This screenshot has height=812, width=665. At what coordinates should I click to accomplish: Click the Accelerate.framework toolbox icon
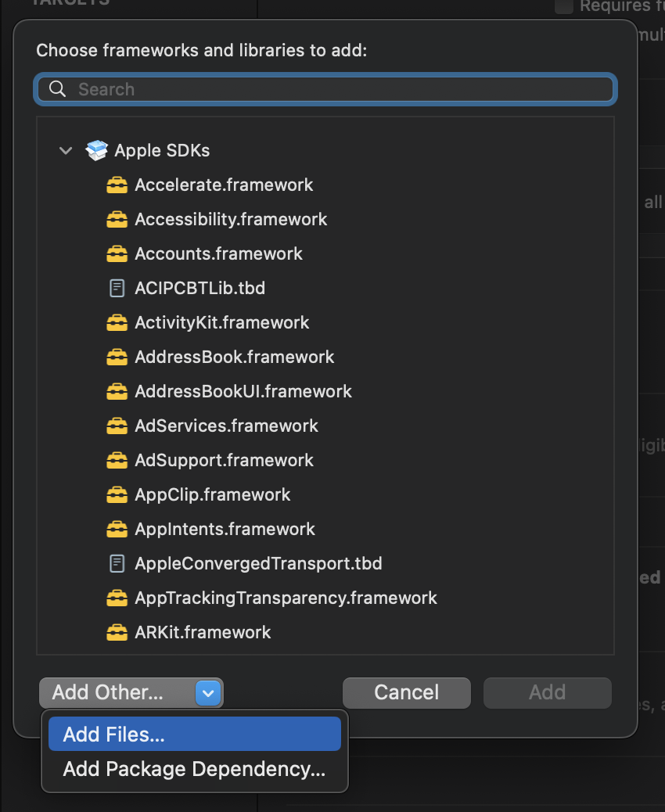pyautogui.click(x=117, y=185)
